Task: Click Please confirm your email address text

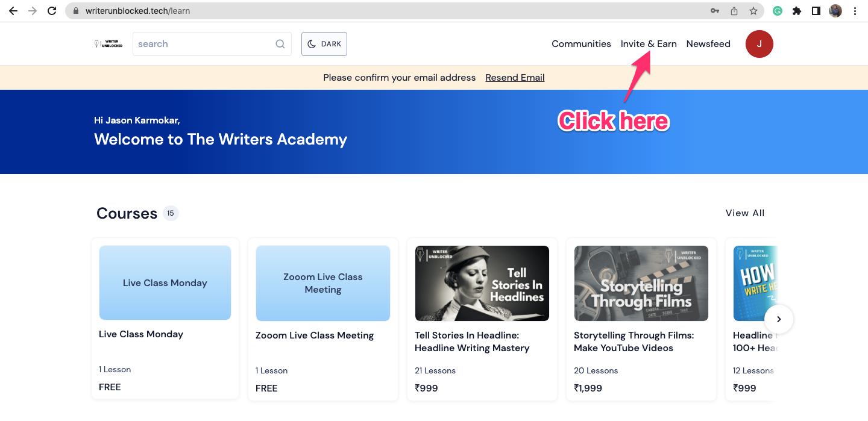Action: (x=400, y=78)
